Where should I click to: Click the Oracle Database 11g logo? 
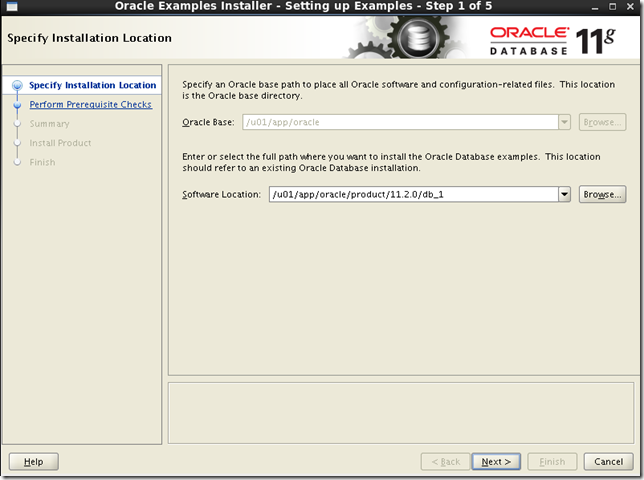click(x=552, y=41)
